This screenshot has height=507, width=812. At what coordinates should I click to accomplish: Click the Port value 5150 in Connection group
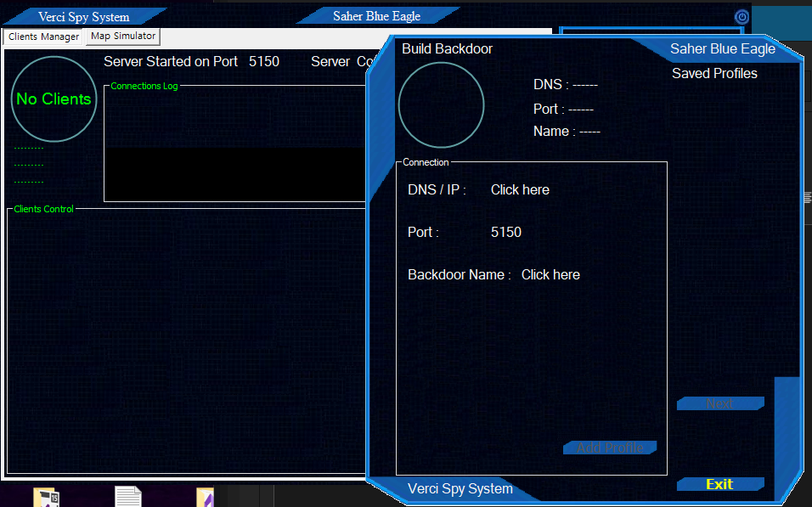pyautogui.click(x=506, y=232)
